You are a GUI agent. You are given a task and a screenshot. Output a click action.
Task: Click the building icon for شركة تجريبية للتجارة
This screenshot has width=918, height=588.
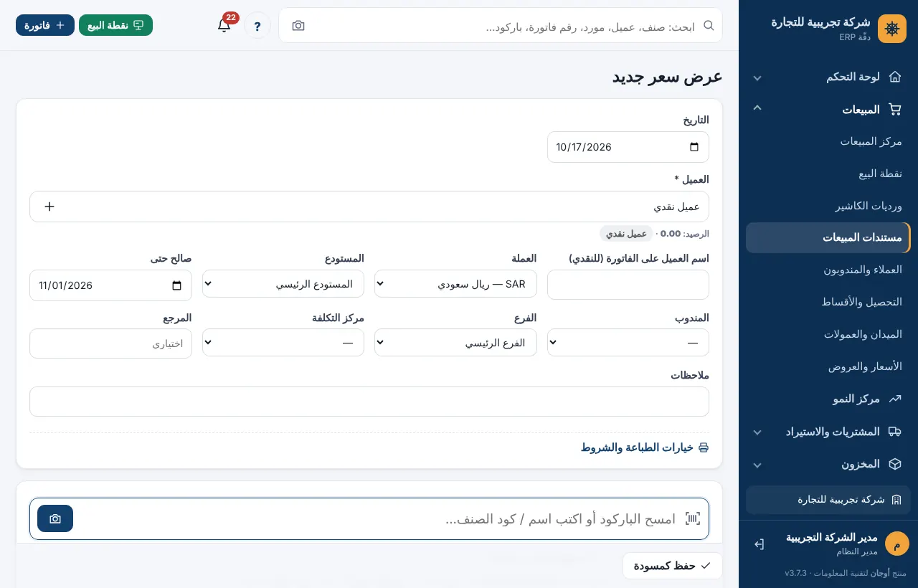pyautogui.click(x=896, y=500)
